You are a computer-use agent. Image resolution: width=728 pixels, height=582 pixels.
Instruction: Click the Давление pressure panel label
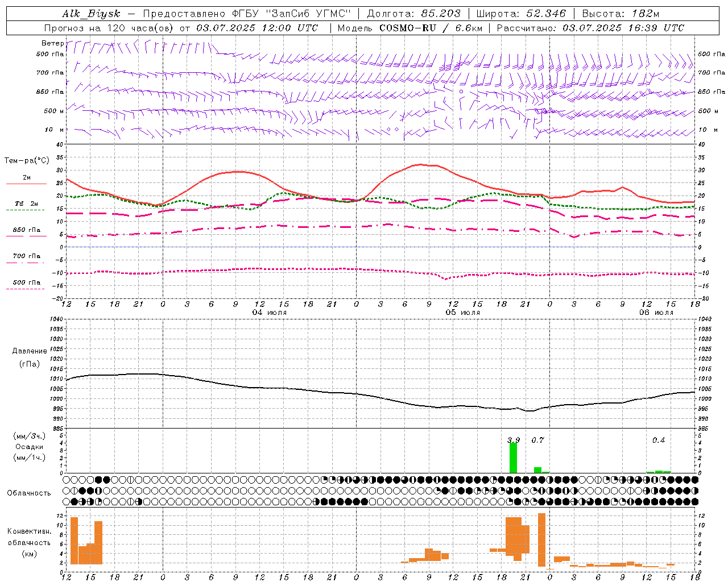30,351
